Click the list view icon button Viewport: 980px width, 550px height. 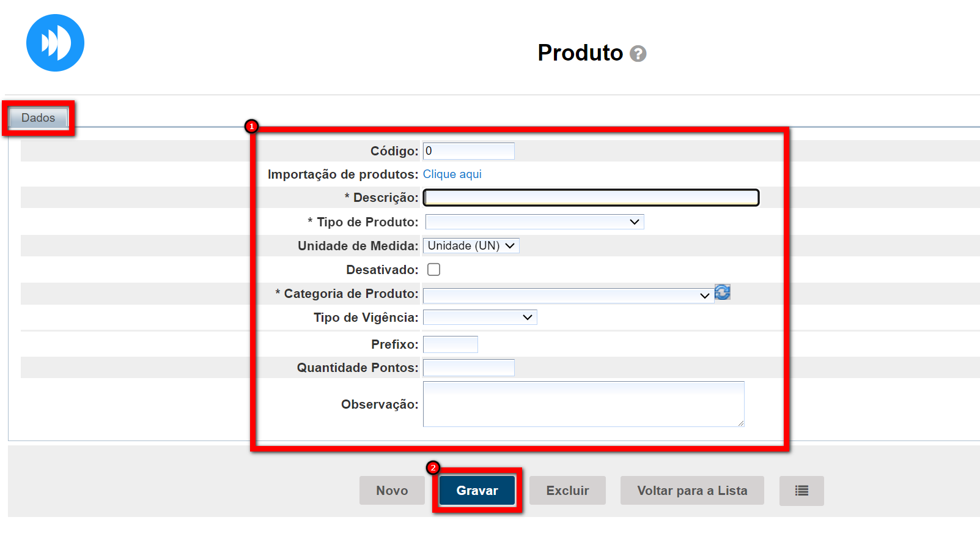801,491
